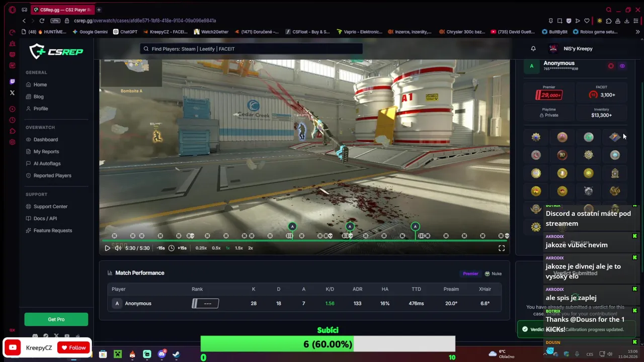Open Google Gemini bookmark
Screen dimensions: 644x362
[x=90, y=32]
